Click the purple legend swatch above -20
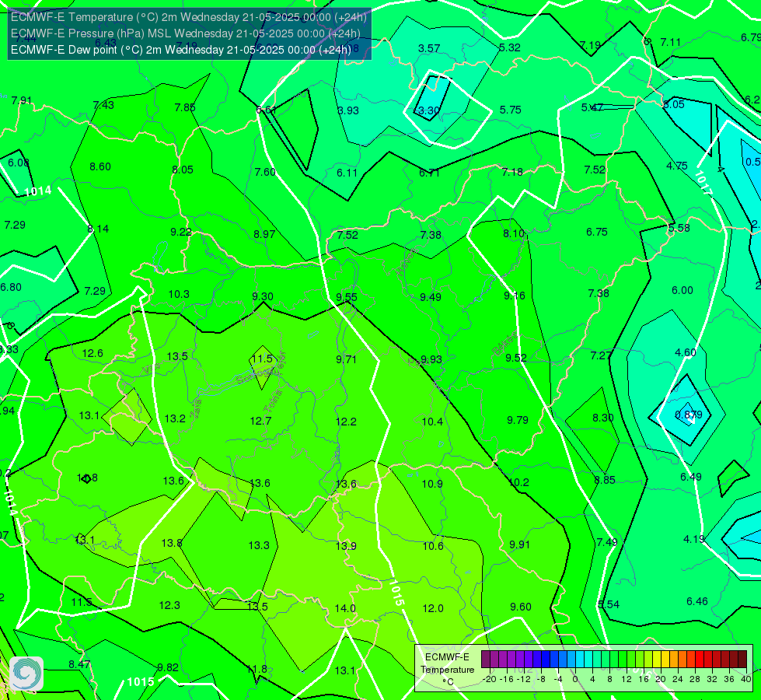Viewport: 761px width, 700px height. point(486,660)
